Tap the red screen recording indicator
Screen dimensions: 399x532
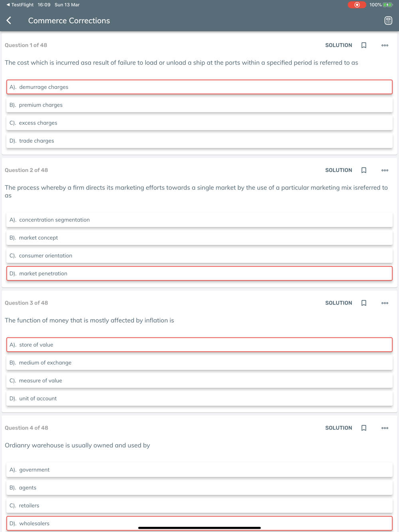[357, 5]
